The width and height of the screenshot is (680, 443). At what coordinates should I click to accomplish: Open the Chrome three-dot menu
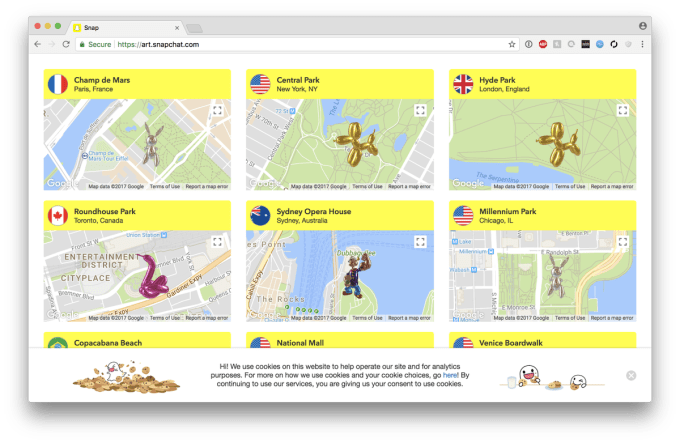pyautogui.click(x=642, y=44)
